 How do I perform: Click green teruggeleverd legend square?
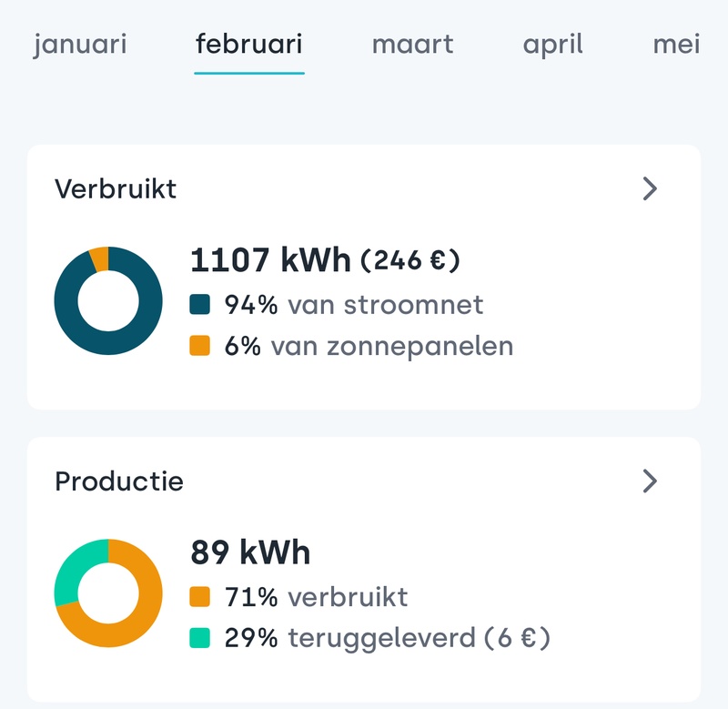(x=199, y=638)
